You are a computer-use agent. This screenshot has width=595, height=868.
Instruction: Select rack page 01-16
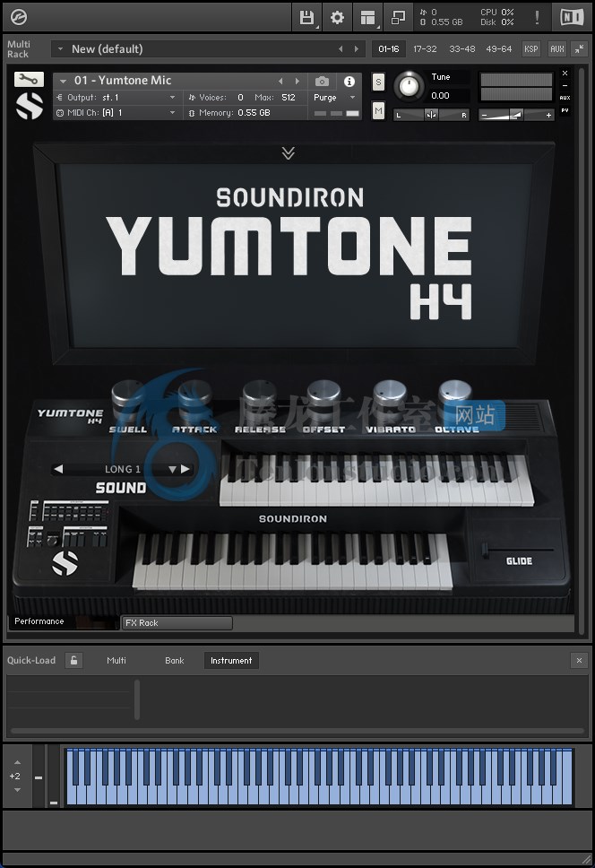pyautogui.click(x=388, y=48)
